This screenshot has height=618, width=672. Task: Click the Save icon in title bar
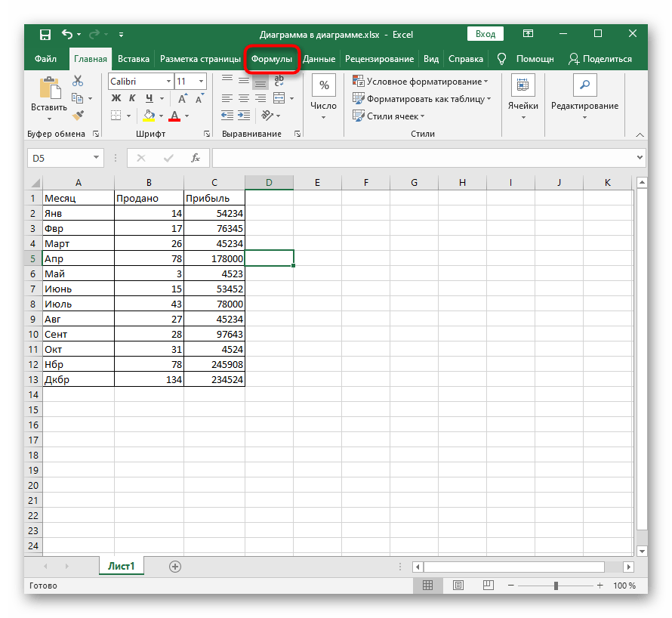pos(45,34)
